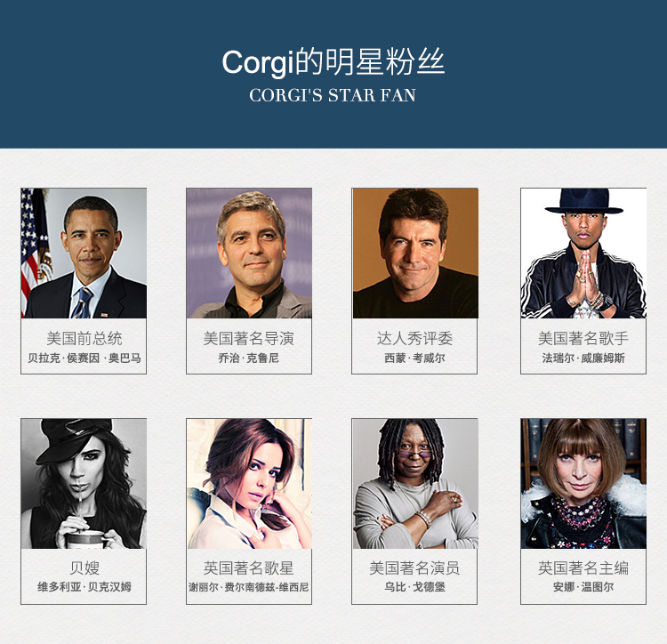Screen dimensions: 667x644
Task: Click the name text 法瑞尔·威廉姆斯
Action: pos(583,358)
